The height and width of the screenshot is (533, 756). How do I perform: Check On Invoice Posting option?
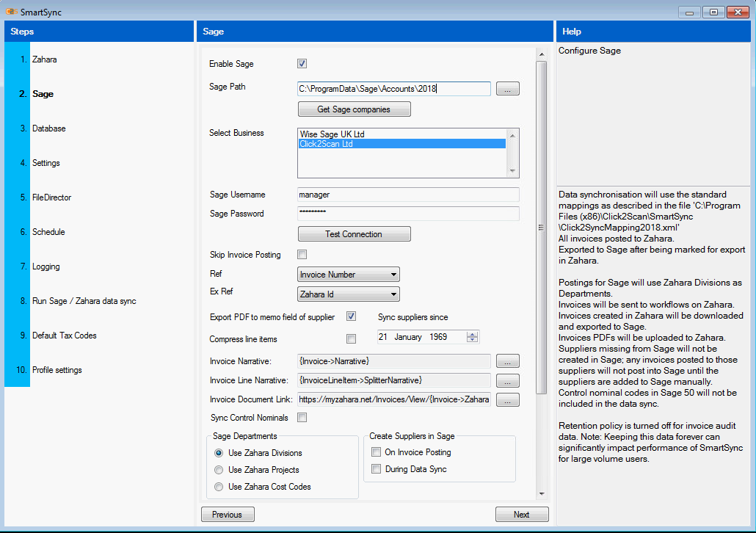coord(376,452)
